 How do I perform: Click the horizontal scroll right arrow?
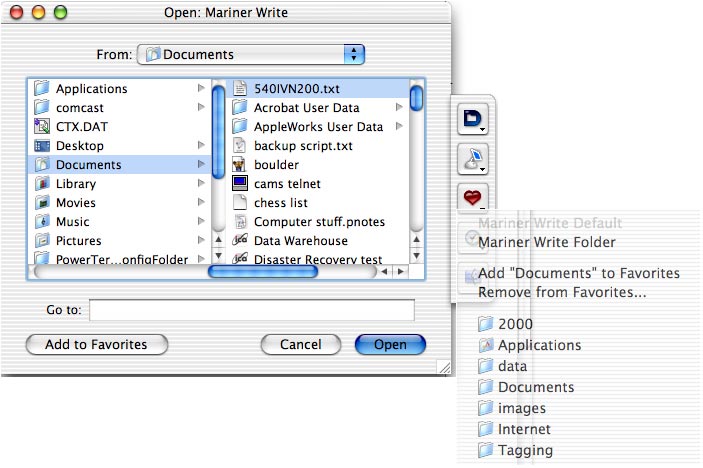click(401, 271)
